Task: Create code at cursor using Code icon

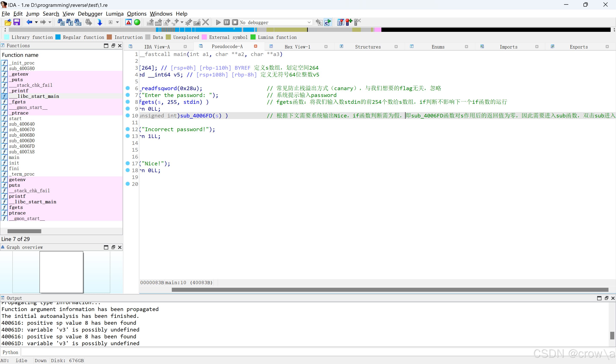Action: point(150,22)
